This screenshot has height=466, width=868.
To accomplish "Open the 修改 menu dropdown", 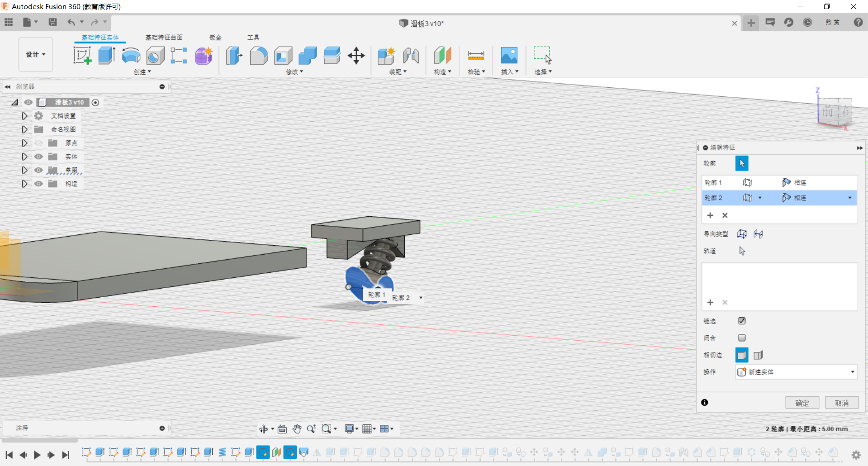I will [x=294, y=72].
